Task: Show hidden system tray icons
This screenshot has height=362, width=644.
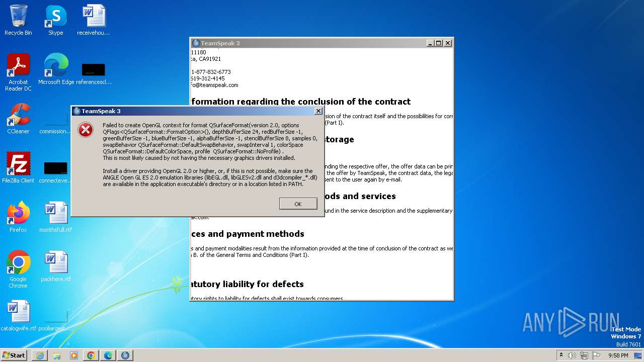Action: pyautogui.click(x=561, y=355)
